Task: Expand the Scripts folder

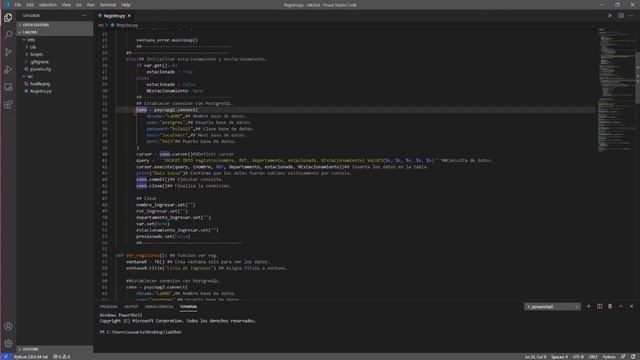Action: [x=36, y=54]
